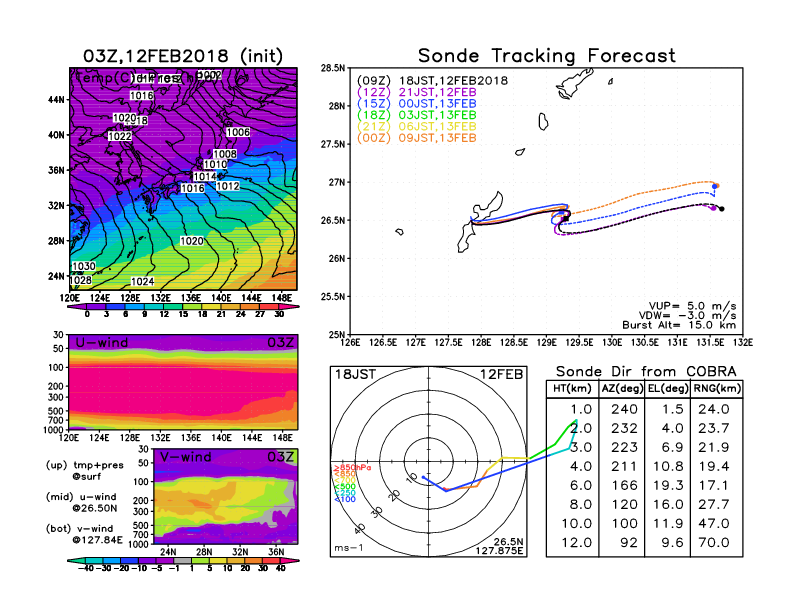Select the blue '(15Z) 00JST,13FEB' legend entry
The height and width of the screenshot is (612, 792).
click(x=417, y=104)
